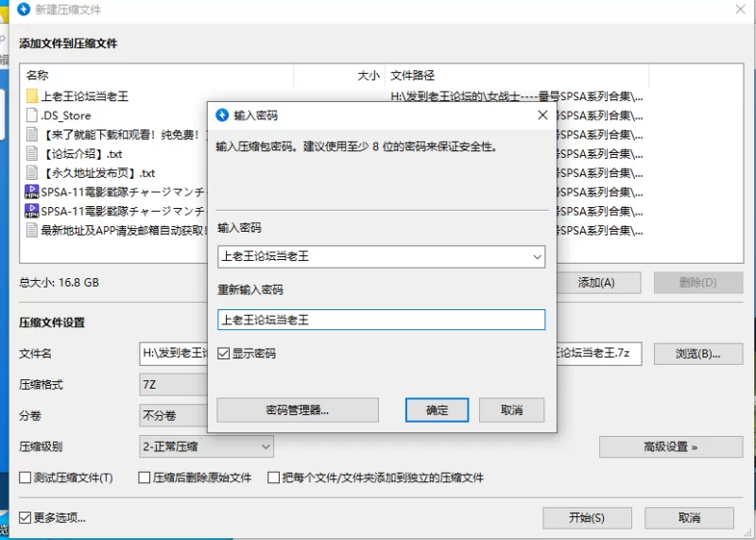Click the 重新输入密码 input field
This screenshot has height=540, width=756.
(382, 320)
